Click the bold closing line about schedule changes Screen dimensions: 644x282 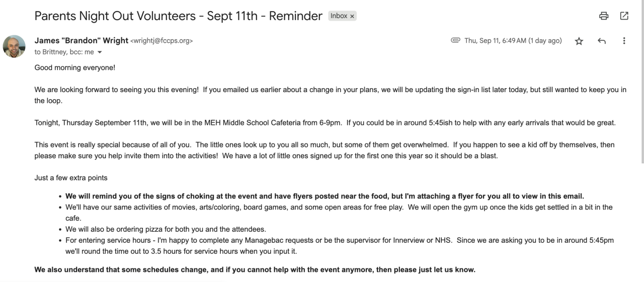tap(255, 269)
